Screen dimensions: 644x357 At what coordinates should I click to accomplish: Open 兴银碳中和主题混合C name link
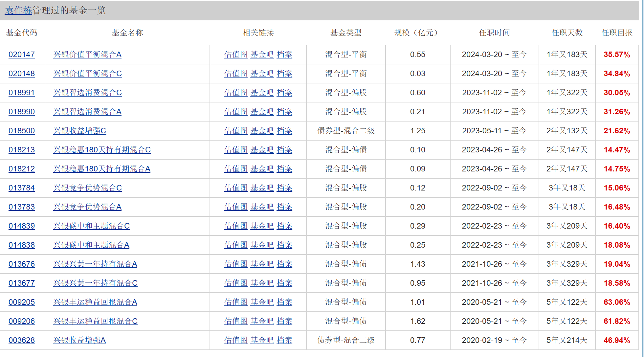coord(91,226)
